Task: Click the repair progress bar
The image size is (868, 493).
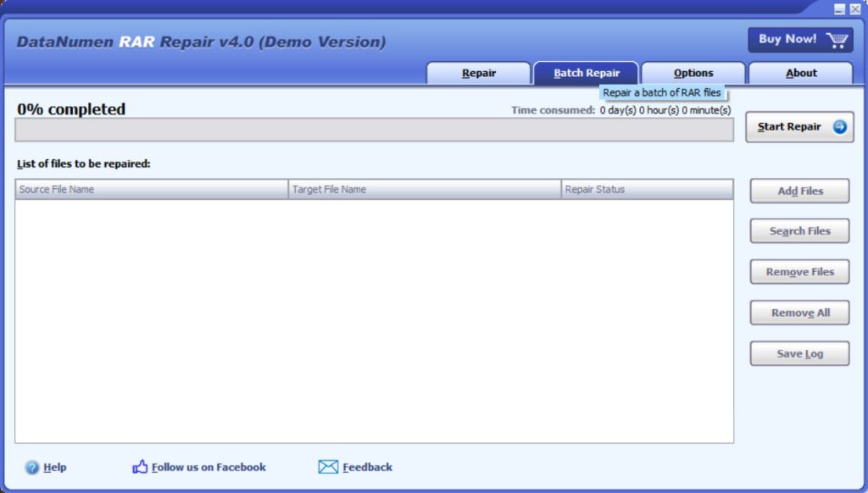Action: (374, 130)
